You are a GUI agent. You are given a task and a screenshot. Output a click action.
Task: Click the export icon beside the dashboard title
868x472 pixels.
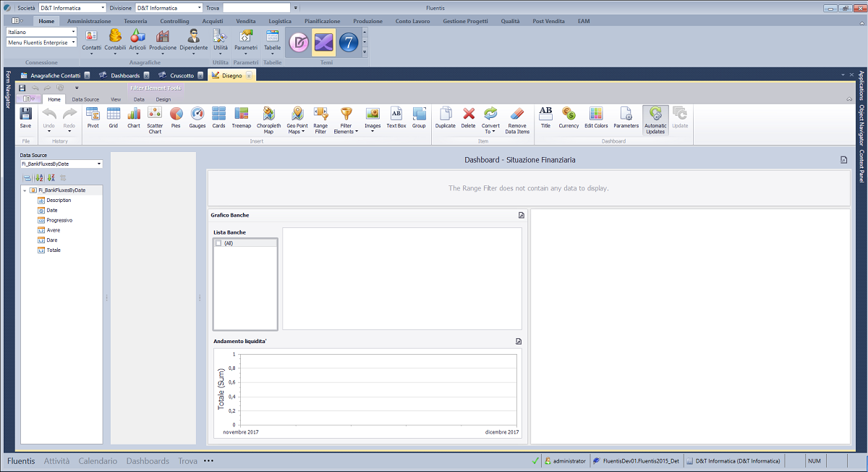point(843,159)
